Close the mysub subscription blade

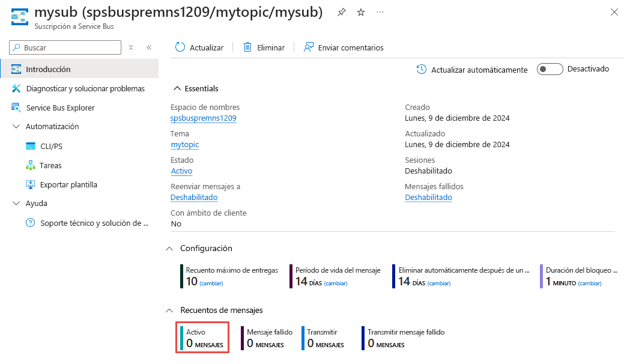point(614,13)
